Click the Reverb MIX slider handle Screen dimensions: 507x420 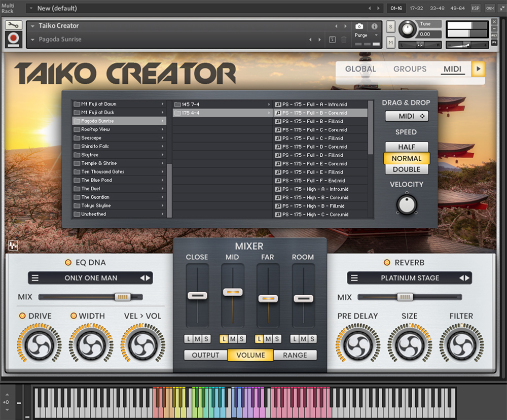click(x=405, y=297)
